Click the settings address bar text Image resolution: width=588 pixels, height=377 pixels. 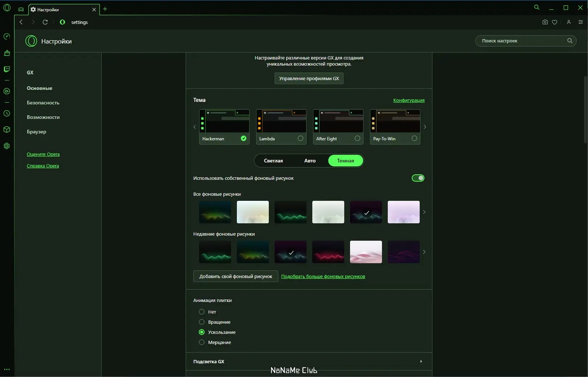click(x=79, y=22)
